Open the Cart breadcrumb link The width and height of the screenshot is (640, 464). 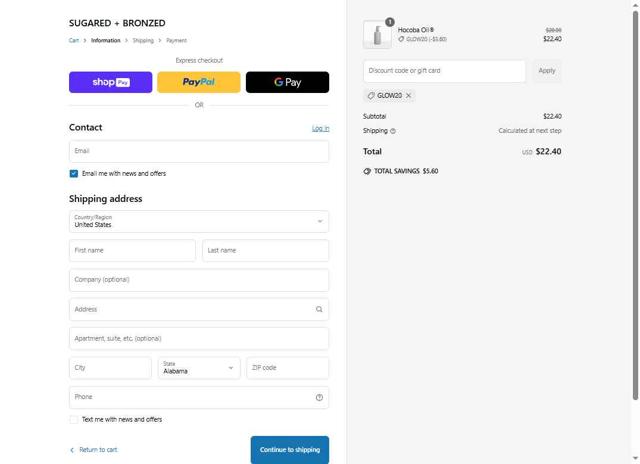click(x=74, y=40)
